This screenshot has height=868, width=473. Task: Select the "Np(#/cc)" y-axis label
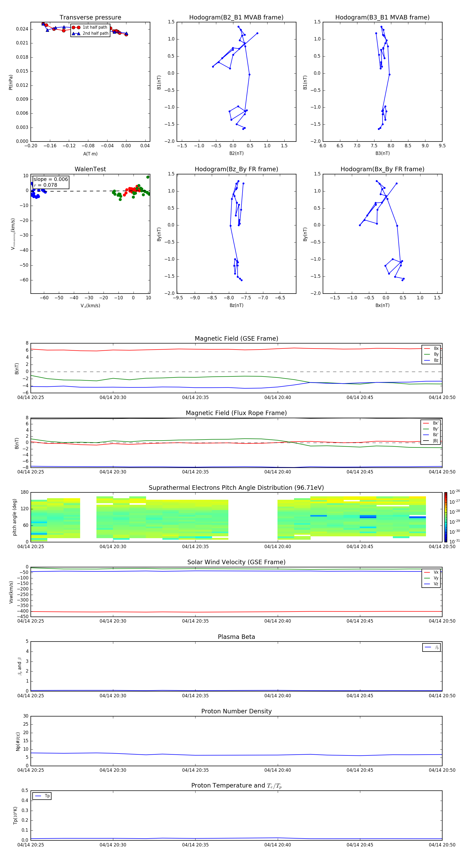(18, 741)
